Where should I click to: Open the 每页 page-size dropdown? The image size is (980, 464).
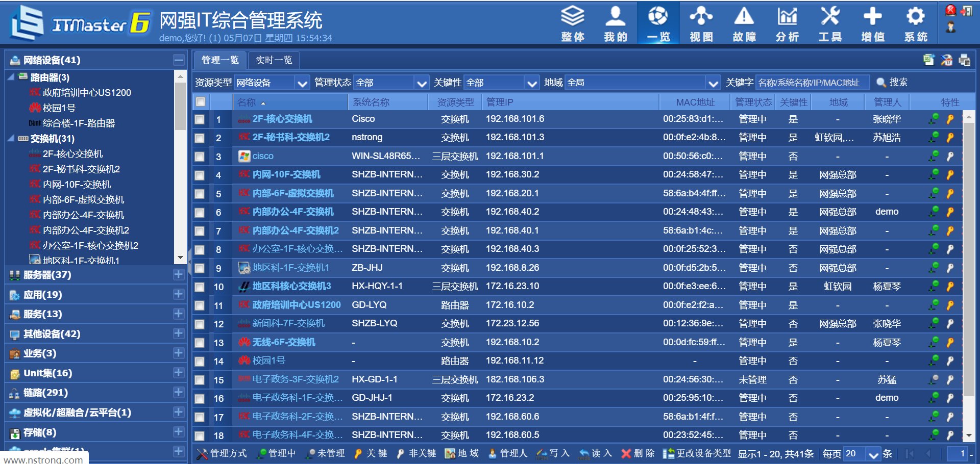[862, 454]
